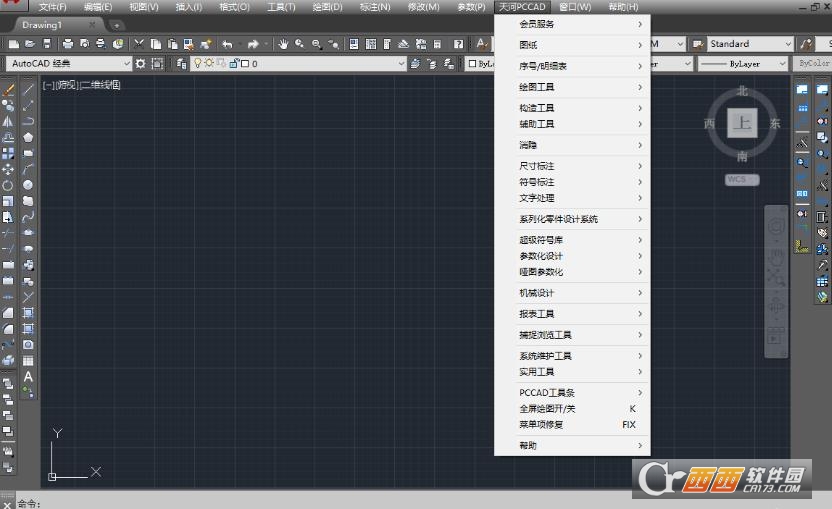Select the Polyline tool
Viewport: 832px width, 509px height.
[28, 122]
